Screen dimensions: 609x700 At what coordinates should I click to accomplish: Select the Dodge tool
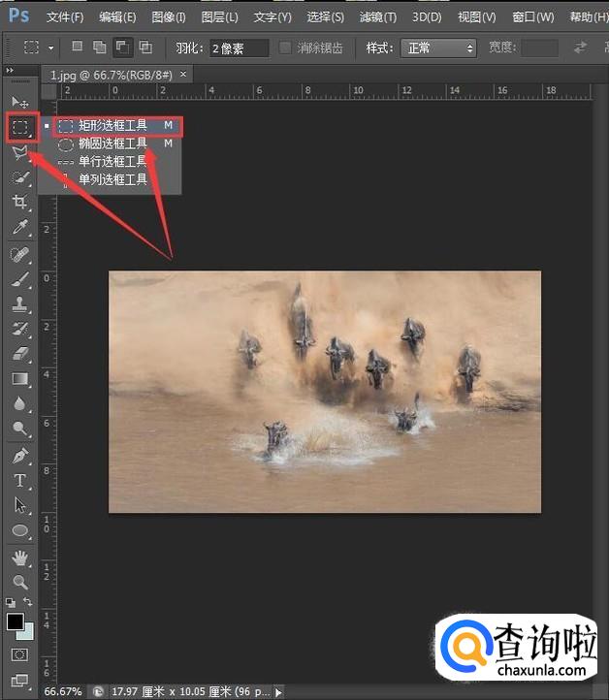click(20, 429)
